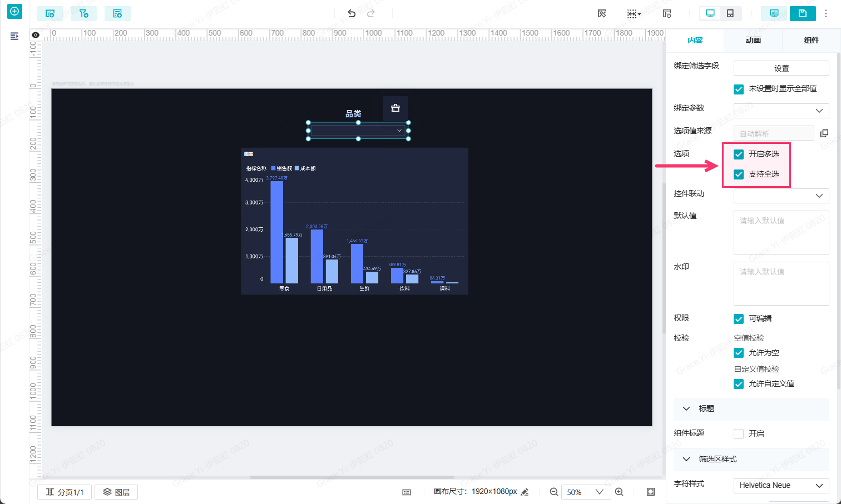This screenshot has height=504, width=841.
Task: Click the clear icon above dropdown widget
Action: [395, 108]
